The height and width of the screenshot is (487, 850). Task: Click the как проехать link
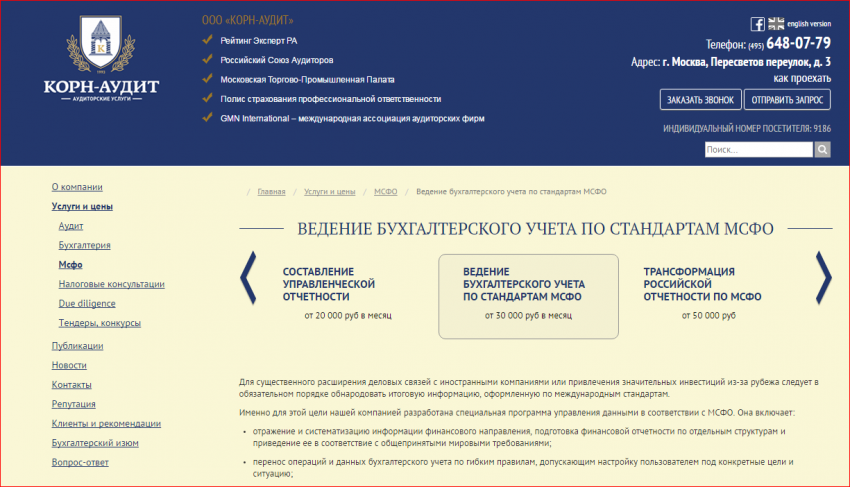pos(802,78)
